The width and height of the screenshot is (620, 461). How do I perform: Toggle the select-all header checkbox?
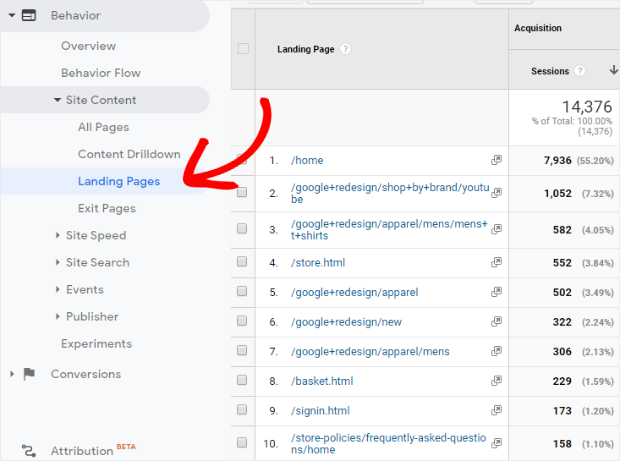[x=243, y=48]
